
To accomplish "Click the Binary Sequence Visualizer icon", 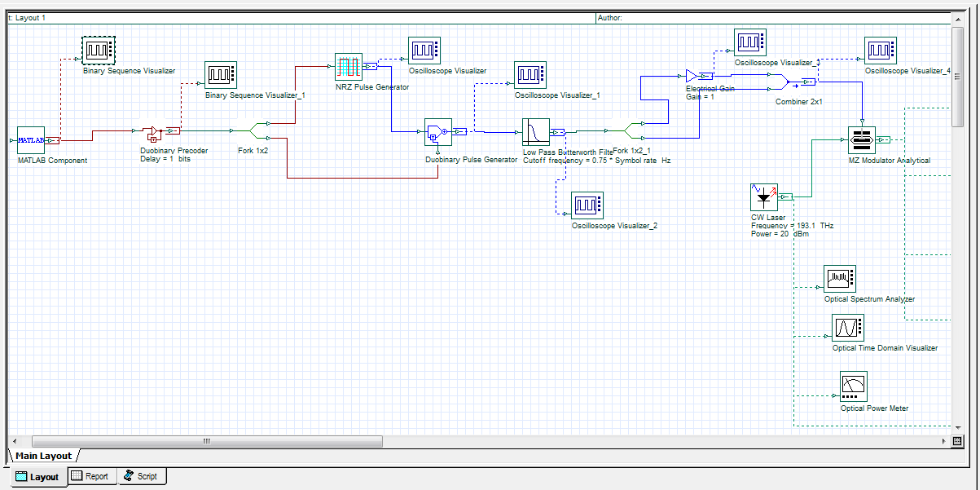I will 98,49.
